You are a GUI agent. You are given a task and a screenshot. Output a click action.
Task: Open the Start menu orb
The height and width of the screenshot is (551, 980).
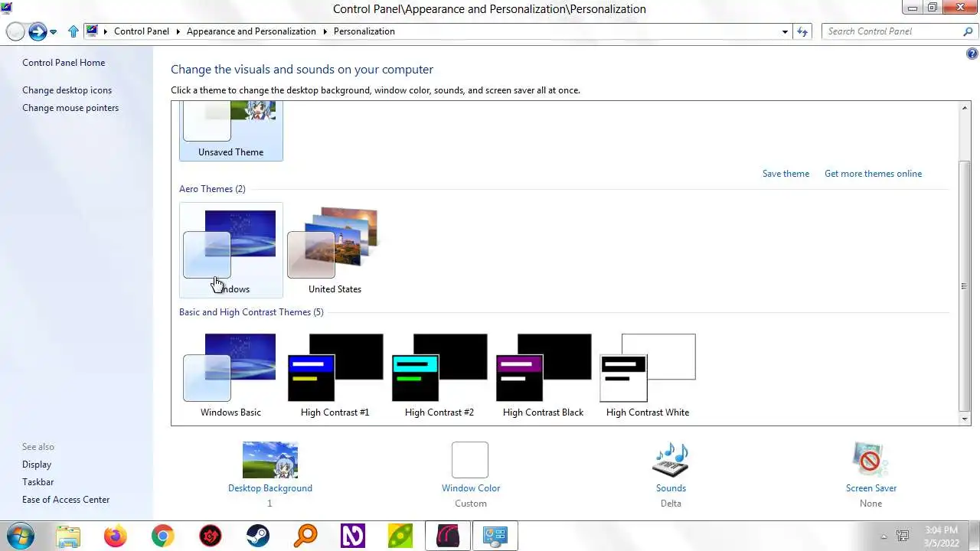tap(20, 536)
